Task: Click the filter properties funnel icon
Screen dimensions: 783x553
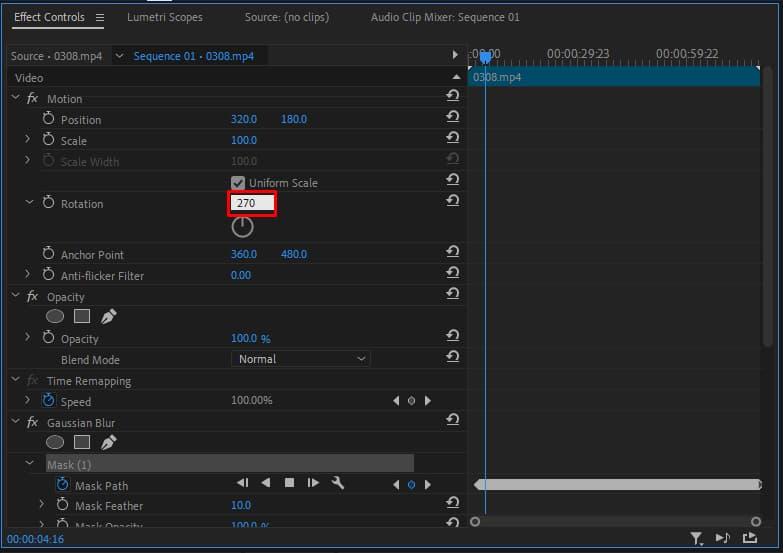Action: coord(696,538)
